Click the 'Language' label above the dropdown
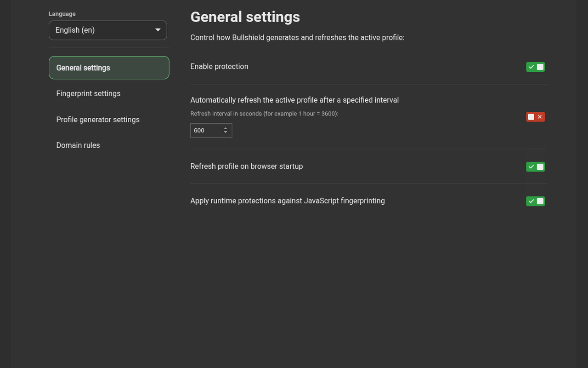The width and height of the screenshot is (588, 368). pyautogui.click(x=62, y=14)
